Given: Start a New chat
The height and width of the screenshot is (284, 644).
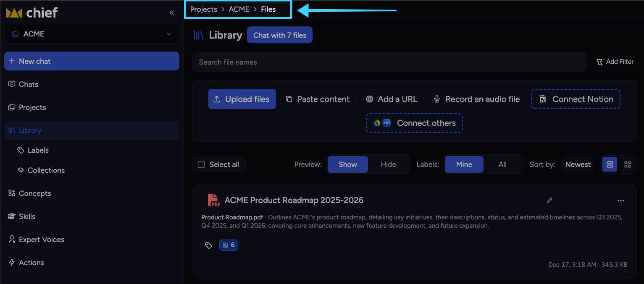Looking at the screenshot, I should (x=92, y=61).
